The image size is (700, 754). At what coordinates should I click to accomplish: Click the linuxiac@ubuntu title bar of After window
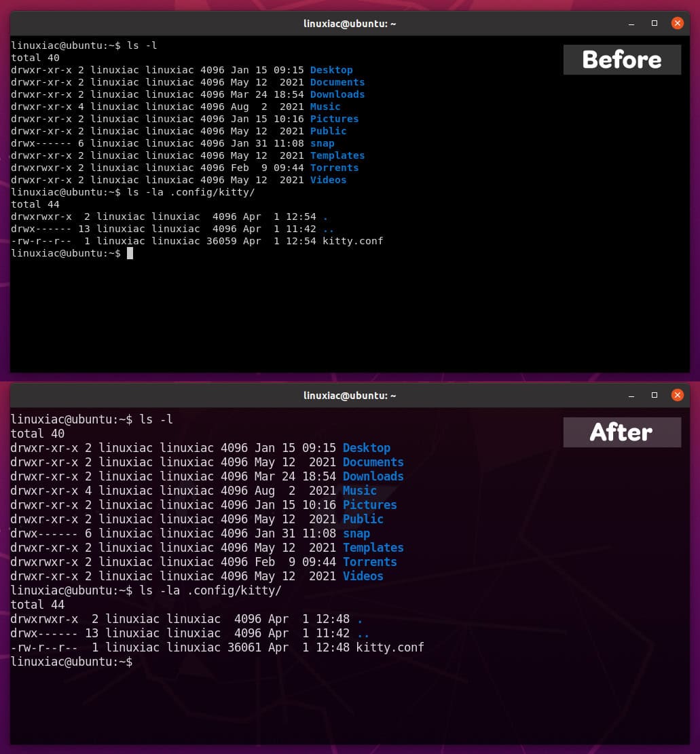[x=350, y=395]
